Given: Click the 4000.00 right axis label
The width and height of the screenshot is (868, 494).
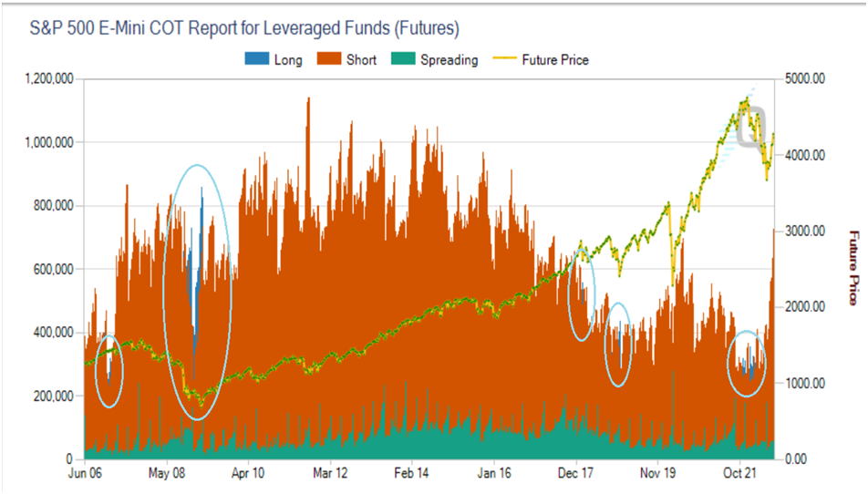Looking at the screenshot, I should click(x=805, y=155).
